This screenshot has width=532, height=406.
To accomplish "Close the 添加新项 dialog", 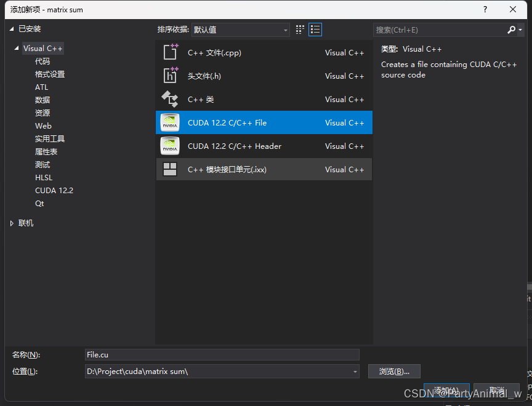I will point(513,9).
